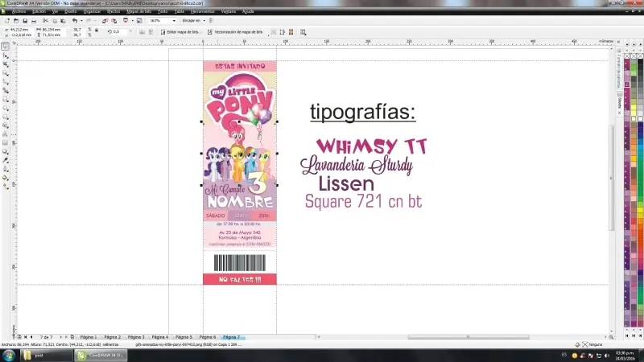The image size is (644, 362).
Task: Click Vectorización de mapa de bits button
Action: click(235, 32)
